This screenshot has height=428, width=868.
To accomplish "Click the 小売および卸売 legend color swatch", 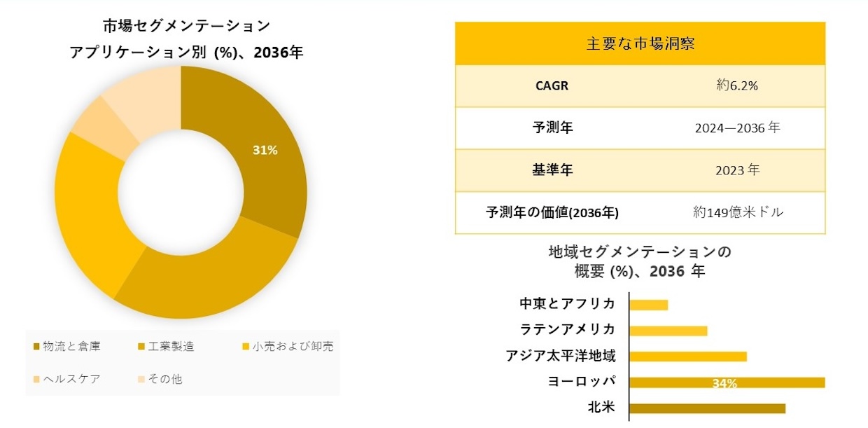I will [x=246, y=347].
